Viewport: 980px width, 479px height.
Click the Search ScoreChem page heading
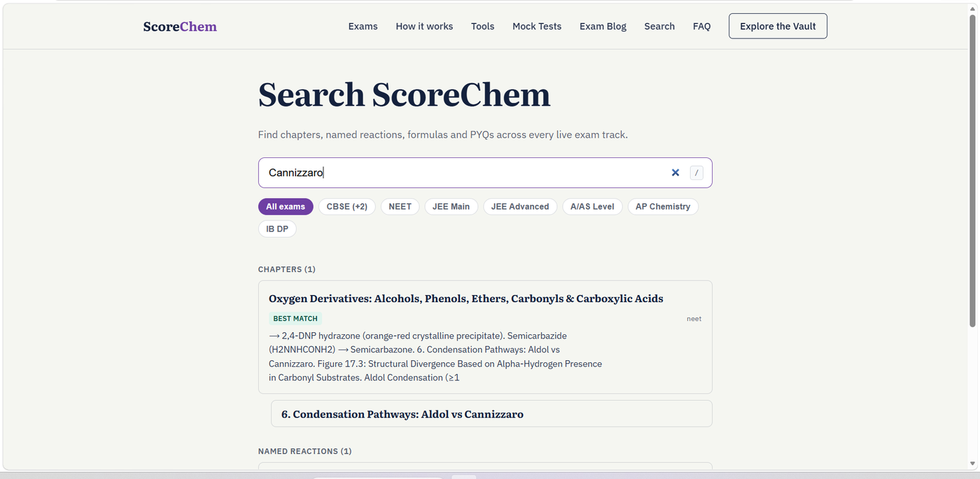point(405,95)
